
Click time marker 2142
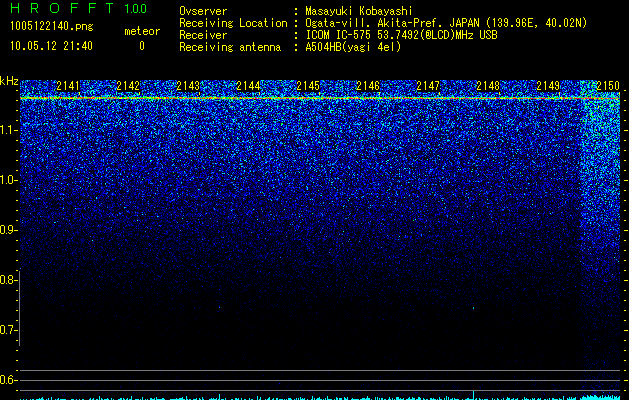(x=128, y=85)
